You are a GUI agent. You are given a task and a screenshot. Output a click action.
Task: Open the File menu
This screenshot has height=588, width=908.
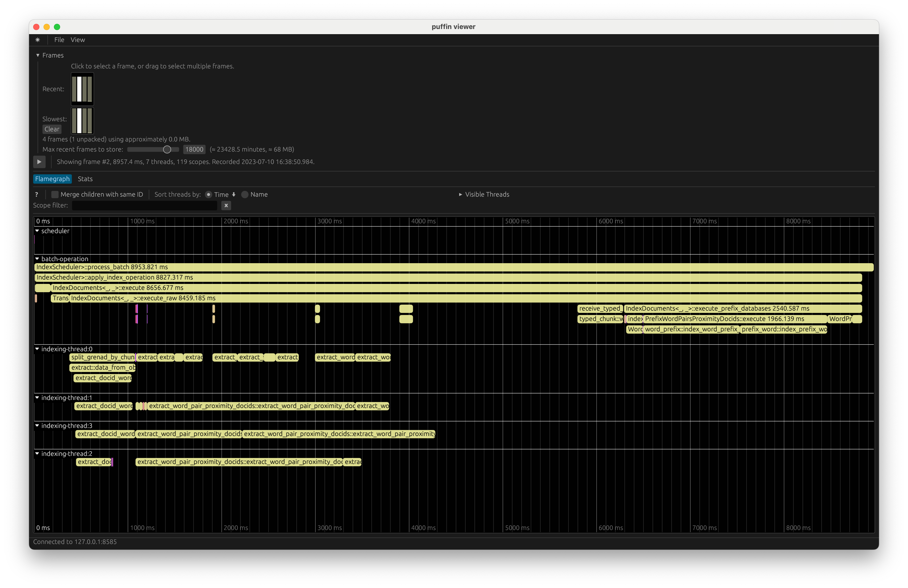tap(59, 40)
